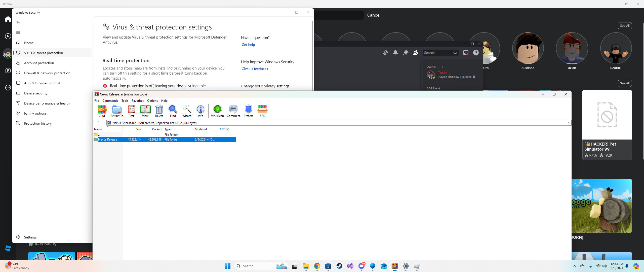
Task: Click the Test archive icon
Action: coord(131,111)
